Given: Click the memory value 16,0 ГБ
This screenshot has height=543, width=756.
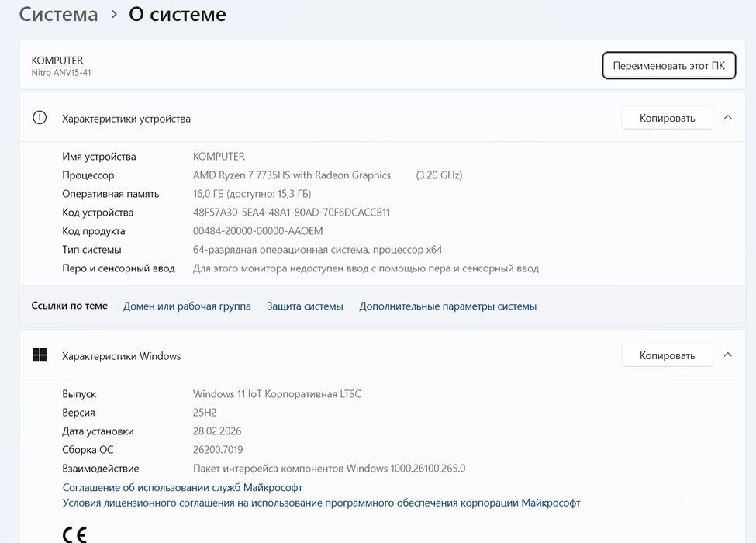Looking at the screenshot, I should pos(252,194).
